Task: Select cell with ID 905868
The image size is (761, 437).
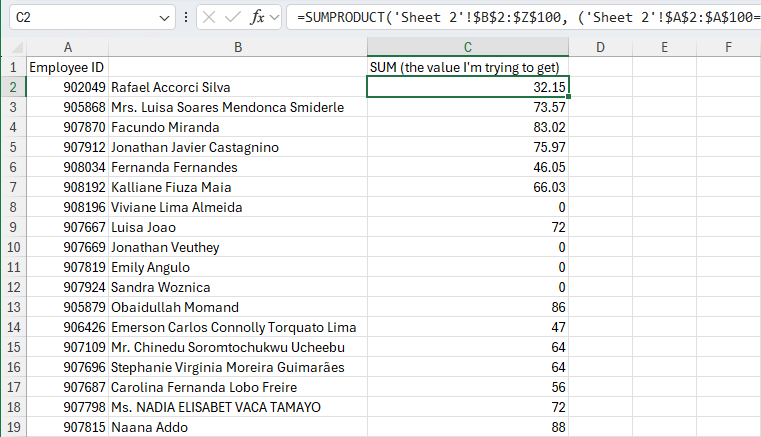Action: click(67, 107)
